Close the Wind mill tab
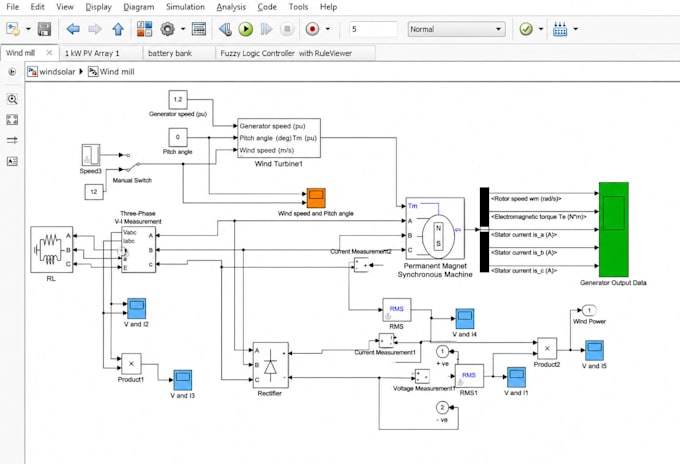Screen dimensions: 680x464 [x=49, y=52]
